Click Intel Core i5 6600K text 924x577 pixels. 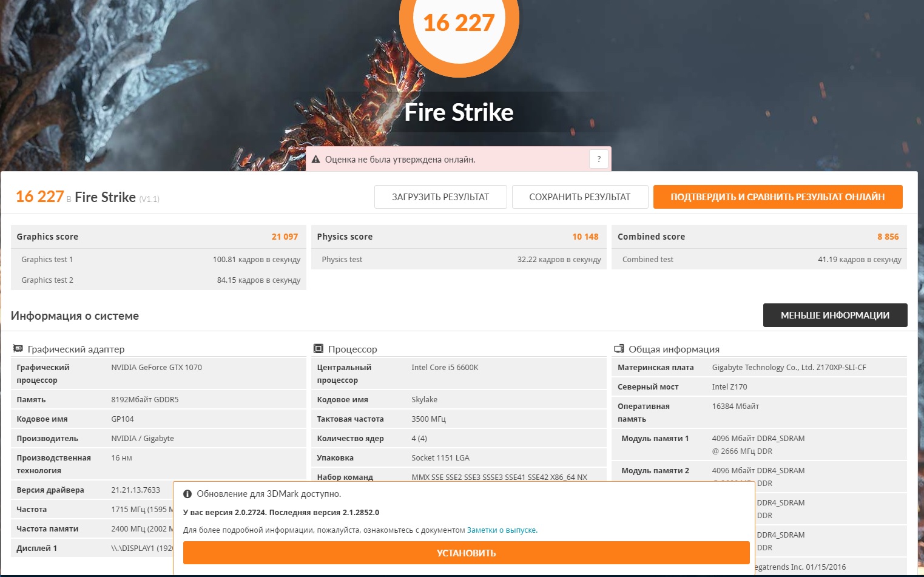445,367
